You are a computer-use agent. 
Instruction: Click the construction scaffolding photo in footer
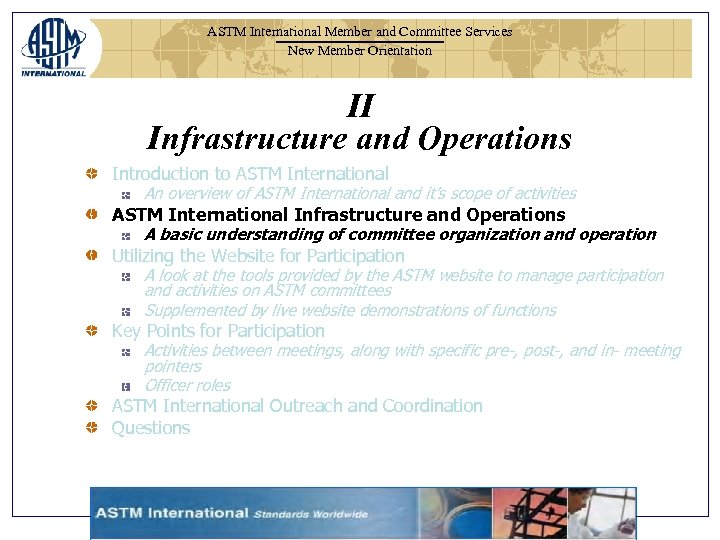[x=530, y=513]
